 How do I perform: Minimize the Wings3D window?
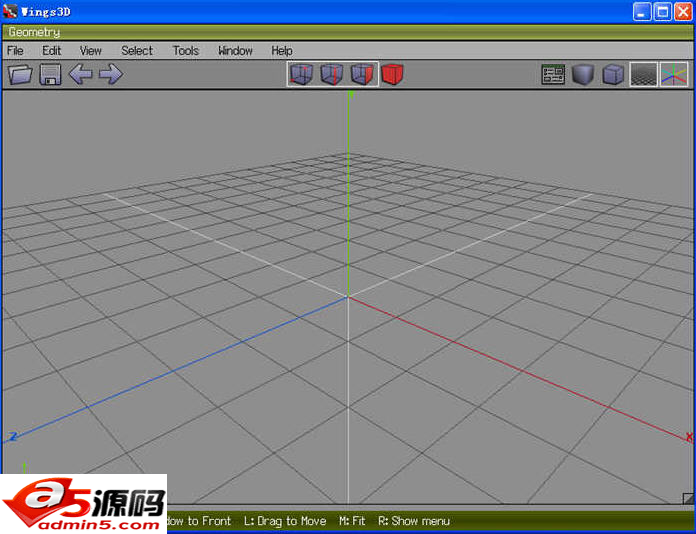coord(642,12)
